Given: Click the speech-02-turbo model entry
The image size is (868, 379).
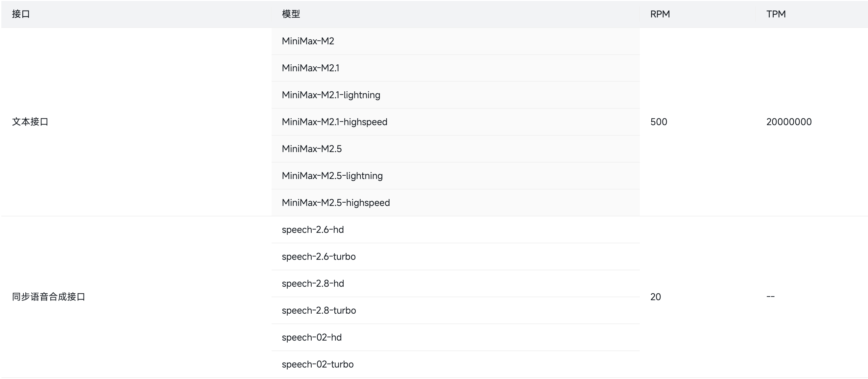Looking at the screenshot, I should click(455, 364).
